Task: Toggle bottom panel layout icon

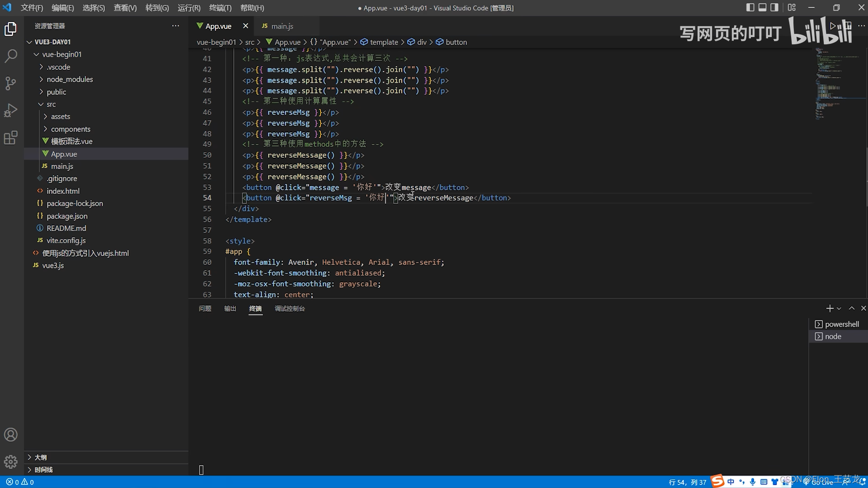Action: tap(762, 7)
